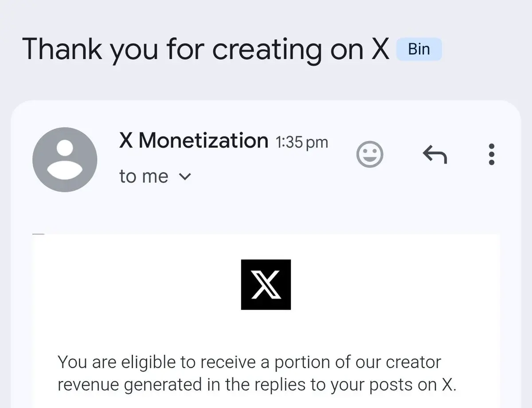
Task: Add an emoji reaction to the email
Action: pyautogui.click(x=370, y=154)
